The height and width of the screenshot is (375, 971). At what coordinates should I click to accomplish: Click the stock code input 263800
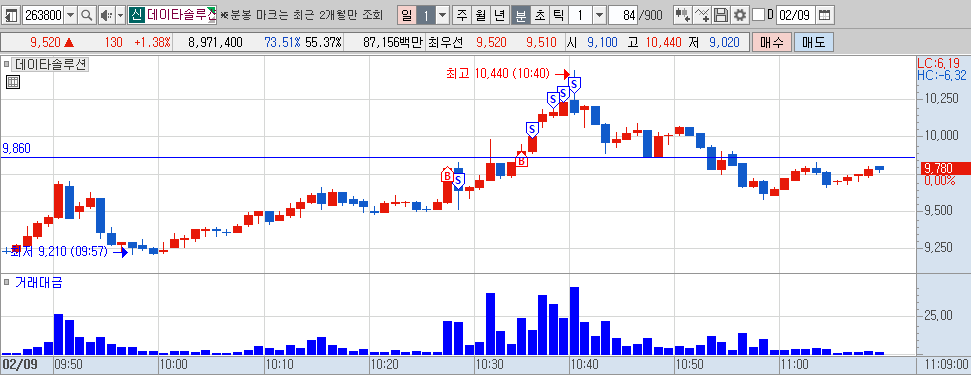point(43,15)
